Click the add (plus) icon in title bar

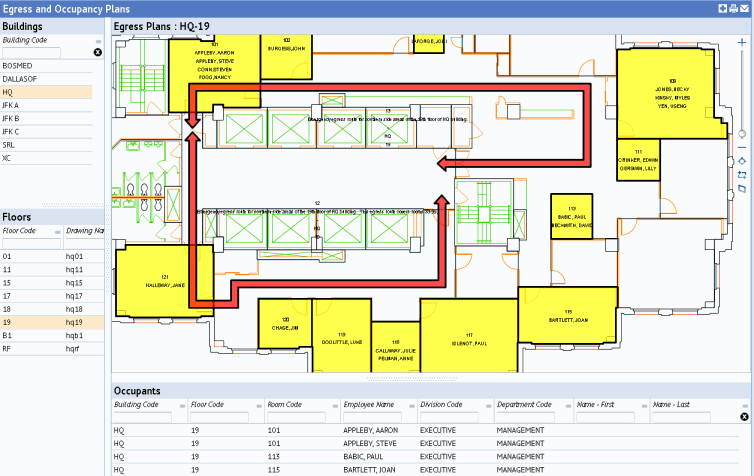(x=723, y=8)
